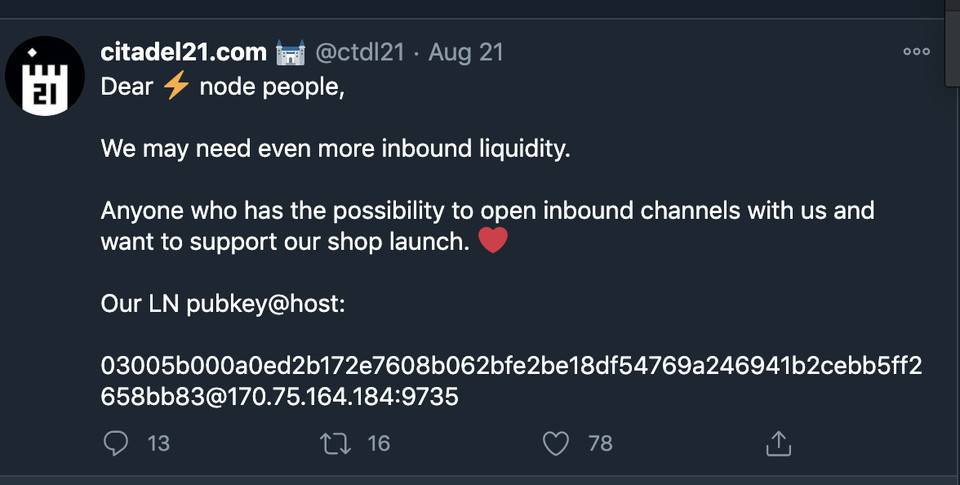This screenshot has width=960, height=485.
Task: Click the lightning bolt emoji
Action: tap(176, 86)
